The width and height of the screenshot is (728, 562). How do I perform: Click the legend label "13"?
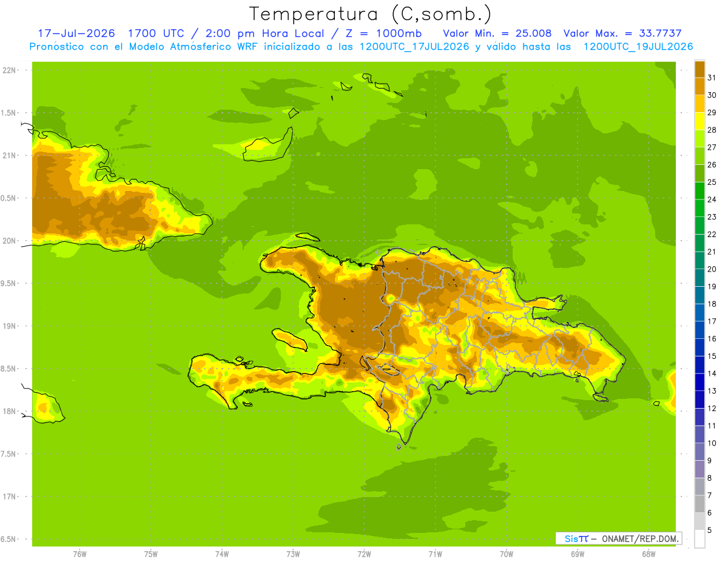[x=712, y=390]
